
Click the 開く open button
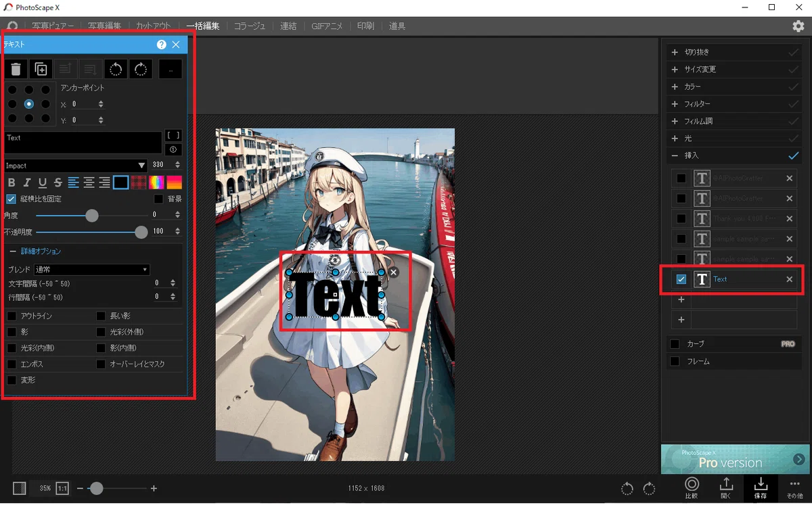[x=726, y=487]
